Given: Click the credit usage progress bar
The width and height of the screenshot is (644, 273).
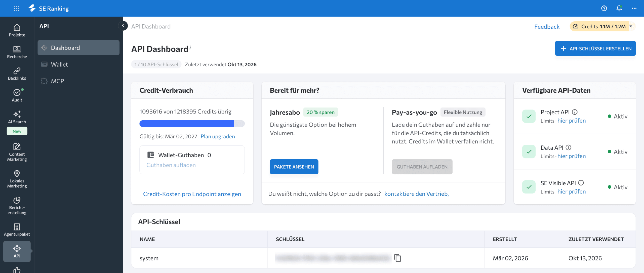Looking at the screenshot, I should (192, 124).
